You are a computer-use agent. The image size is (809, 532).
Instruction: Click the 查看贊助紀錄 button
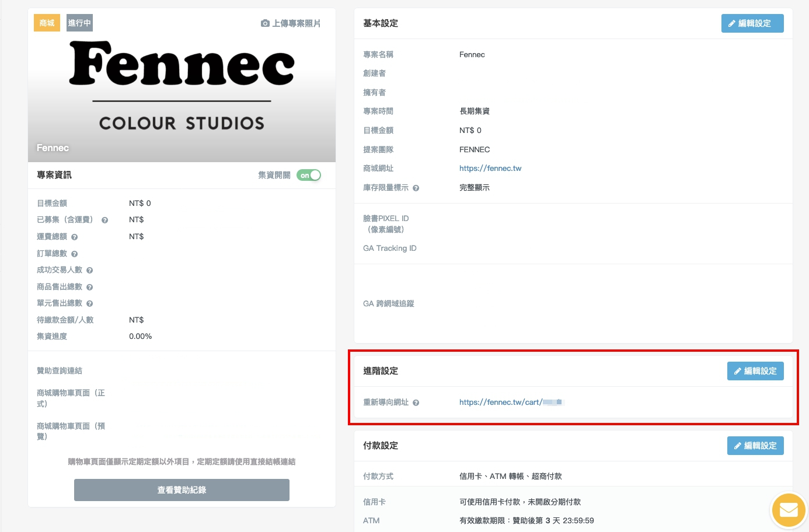[x=182, y=490]
